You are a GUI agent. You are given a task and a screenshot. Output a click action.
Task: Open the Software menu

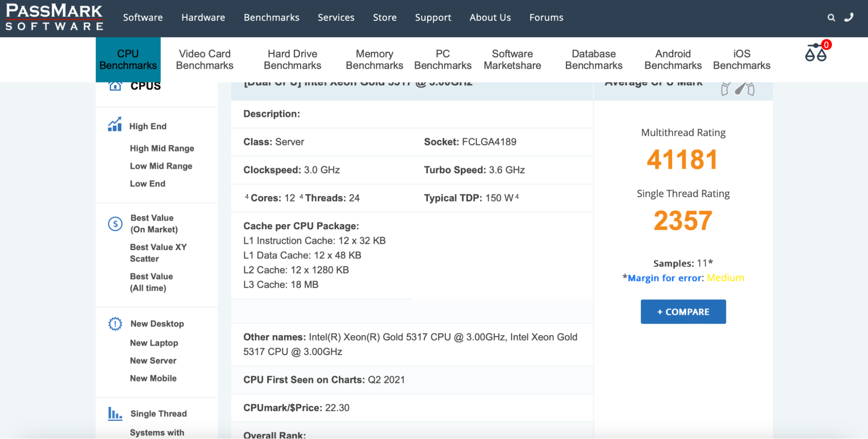[x=143, y=17]
